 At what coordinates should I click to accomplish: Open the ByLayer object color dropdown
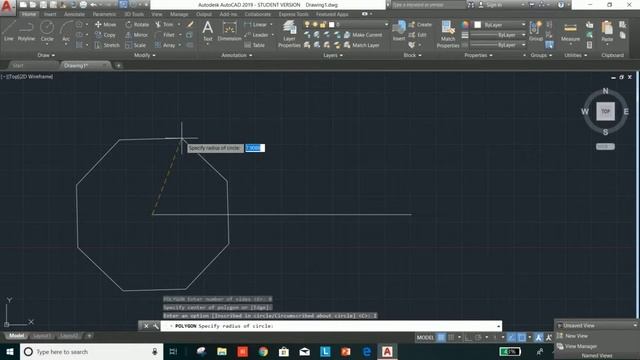(x=524, y=25)
